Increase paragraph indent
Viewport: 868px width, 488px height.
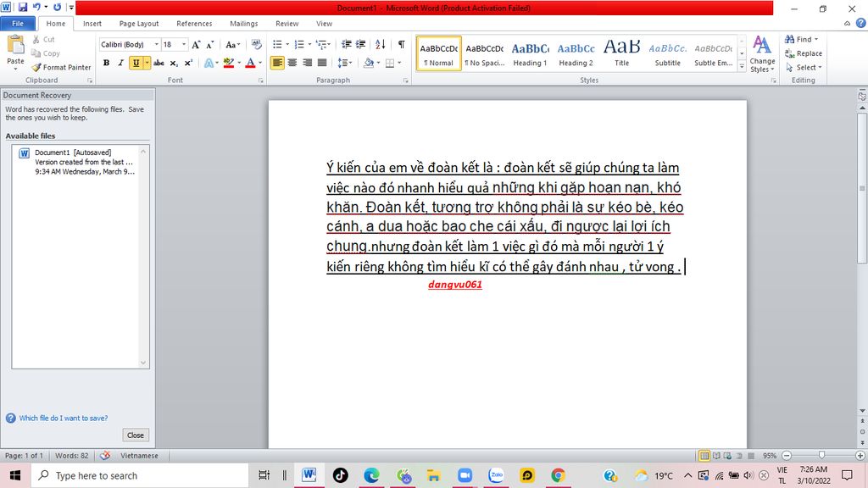point(360,44)
